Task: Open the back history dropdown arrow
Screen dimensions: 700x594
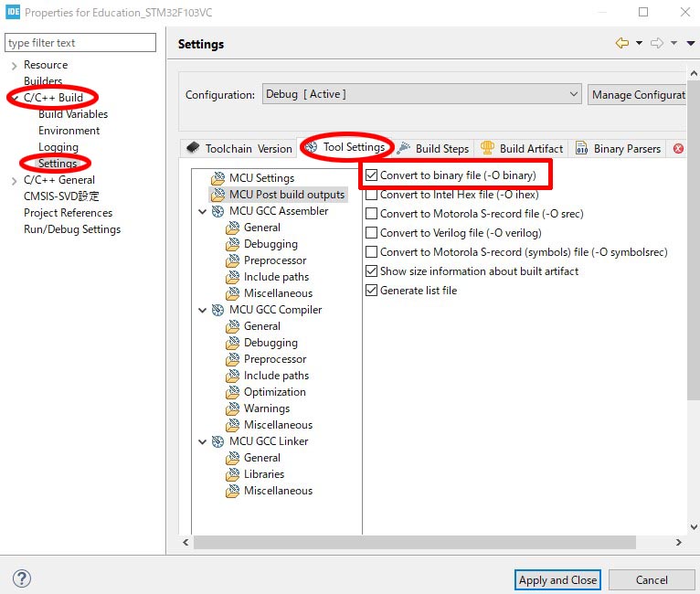Action: (x=639, y=43)
